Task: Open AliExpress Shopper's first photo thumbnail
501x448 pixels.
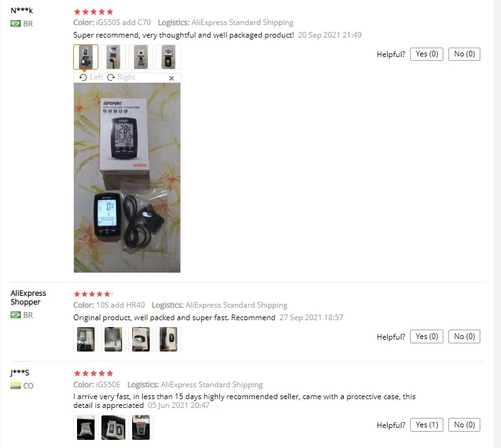Action: tap(86, 339)
